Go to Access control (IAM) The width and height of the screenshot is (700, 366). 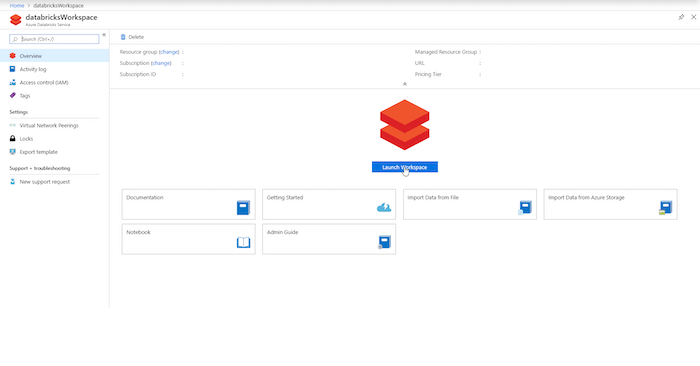(44, 83)
